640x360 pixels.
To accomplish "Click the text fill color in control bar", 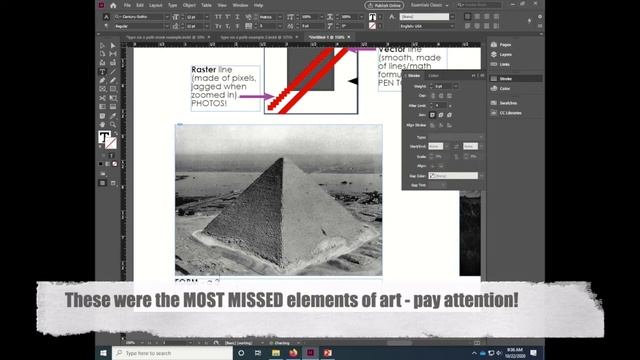I will pos(372,17).
